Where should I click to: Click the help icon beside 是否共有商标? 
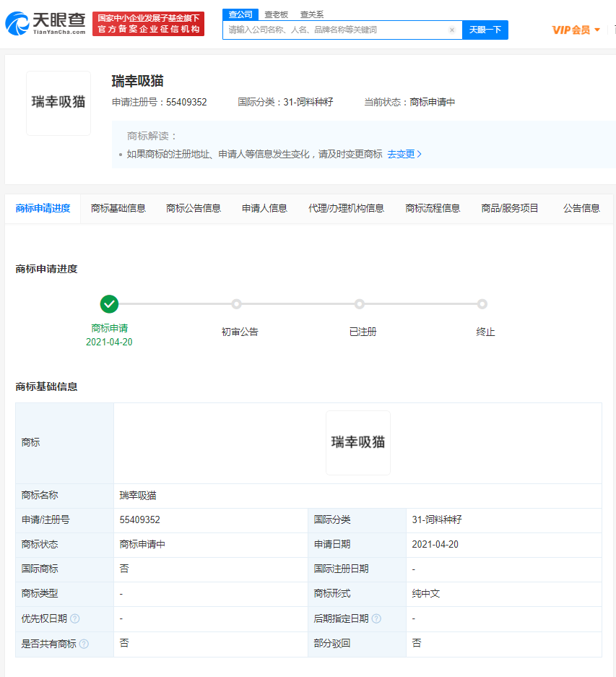coord(84,643)
